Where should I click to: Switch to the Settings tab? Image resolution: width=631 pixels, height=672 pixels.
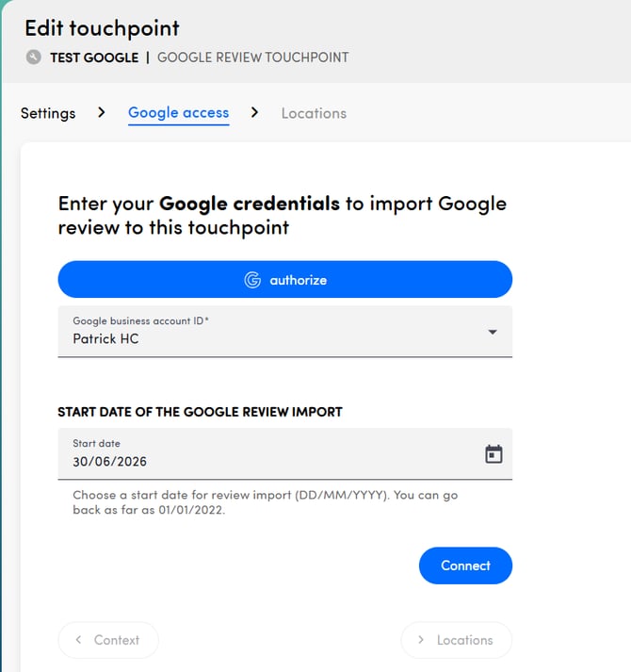(x=48, y=113)
